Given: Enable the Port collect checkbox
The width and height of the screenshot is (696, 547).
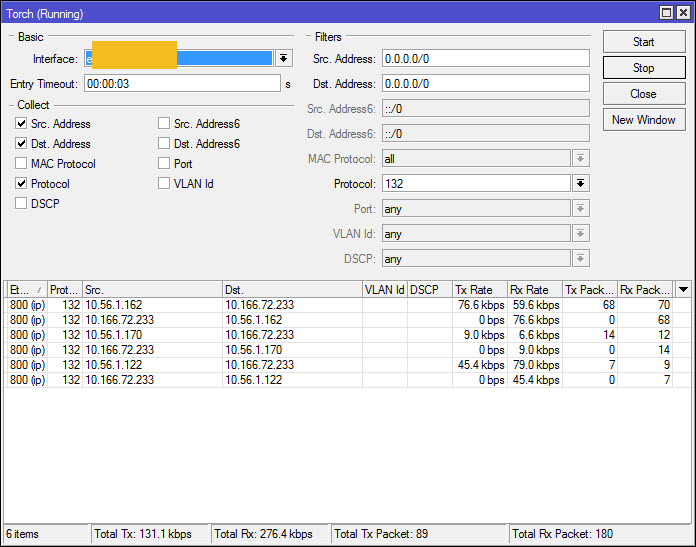Looking at the screenshot, I should (164, 163).
